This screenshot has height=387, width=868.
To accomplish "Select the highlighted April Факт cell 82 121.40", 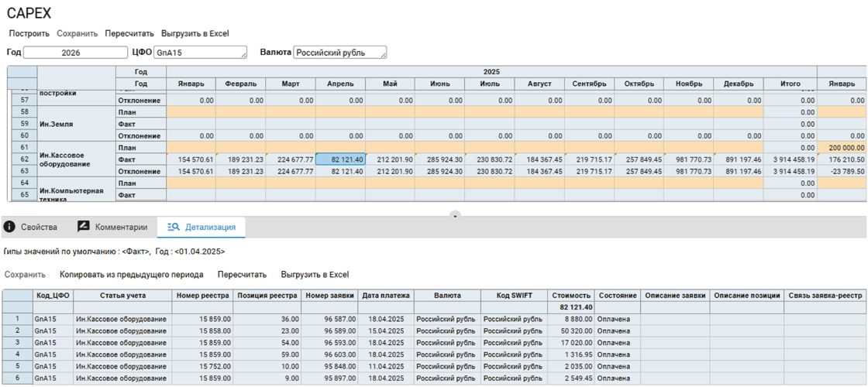I will click(x=340, y=159).
